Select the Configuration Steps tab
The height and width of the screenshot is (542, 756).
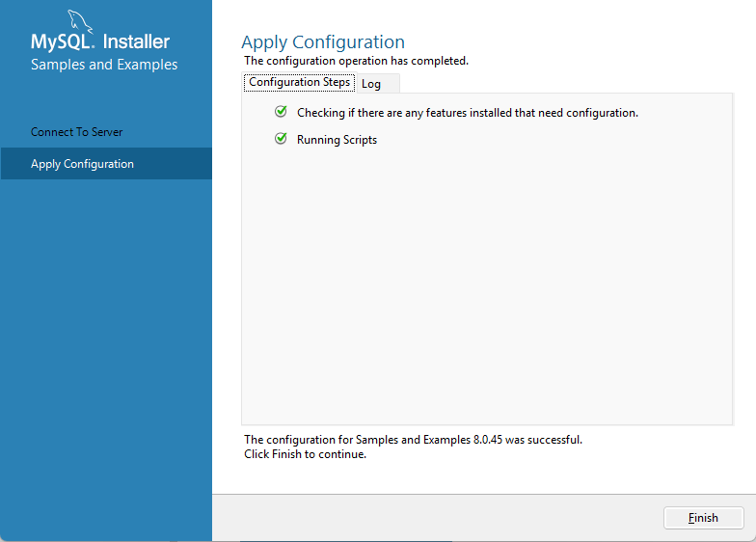point(299,82)
